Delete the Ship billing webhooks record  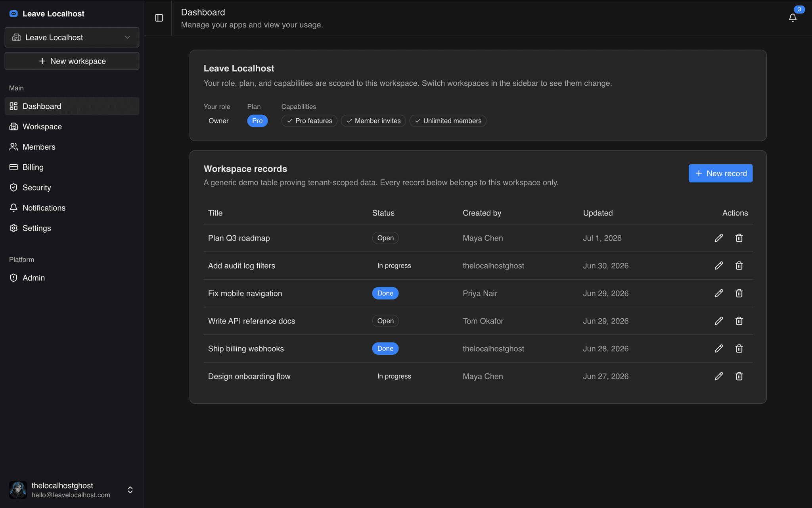click(x=739, y=348)
